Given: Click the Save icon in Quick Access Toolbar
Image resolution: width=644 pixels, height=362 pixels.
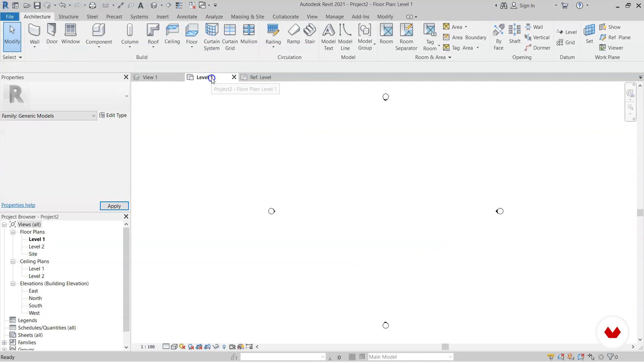Looking at the screenshot, I should [37, 5].
